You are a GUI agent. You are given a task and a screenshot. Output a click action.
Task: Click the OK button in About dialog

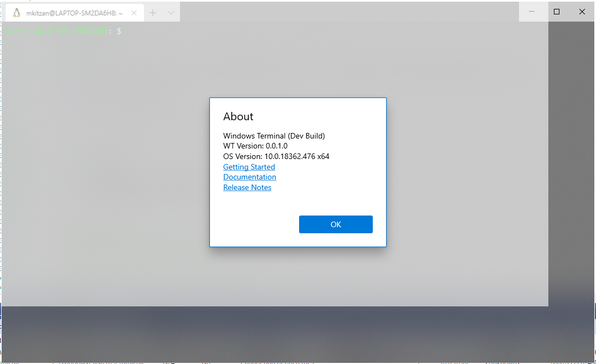pos(336,224)
